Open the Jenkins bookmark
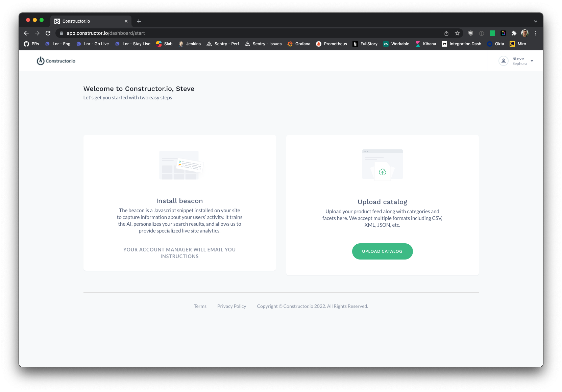Image resolution: width=562 pixels, height=392 pixels. click(190, 44)
